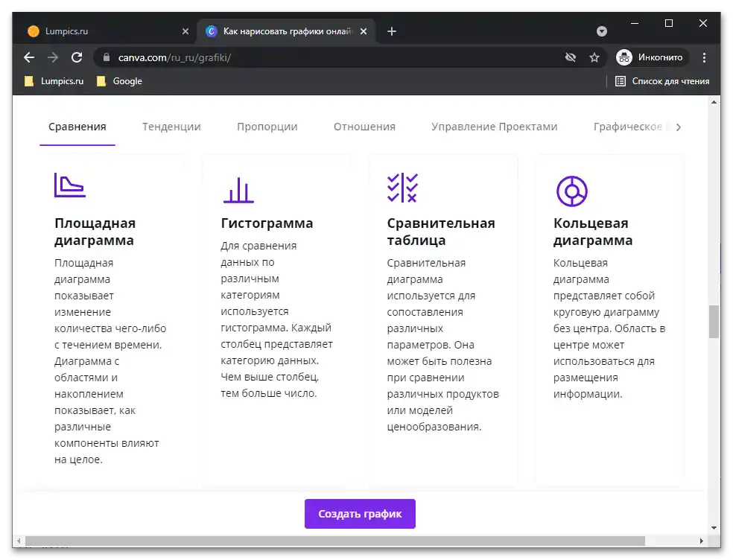This screenshot has width=733, height=560.
Task: Bookmark this page with the star icon
Action: pyautogui.click(x=594, y=57)
